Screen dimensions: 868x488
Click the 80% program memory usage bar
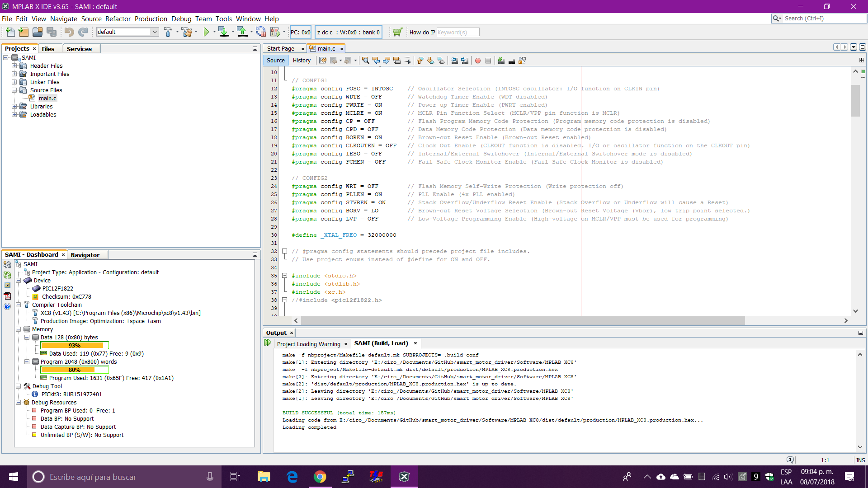pyautogui.click(x=75, y=370)
